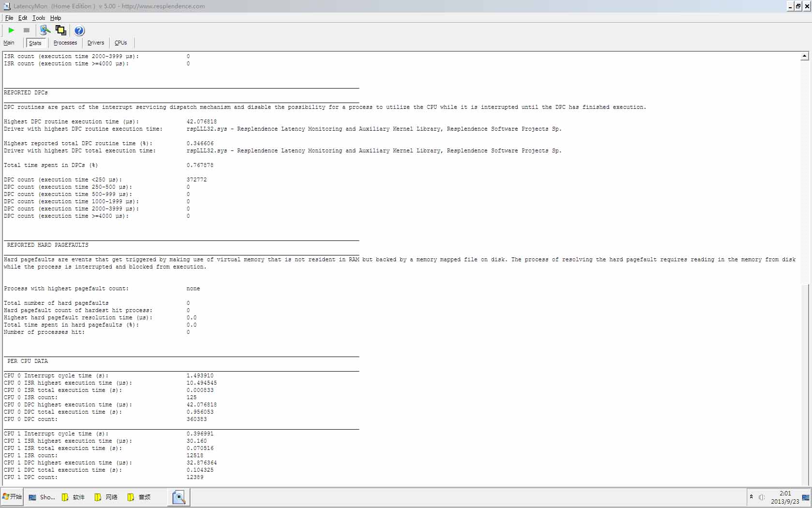Open the 音频 folder on taskbar
Viewport: 812px width, 508px height.
click(139, 497)
